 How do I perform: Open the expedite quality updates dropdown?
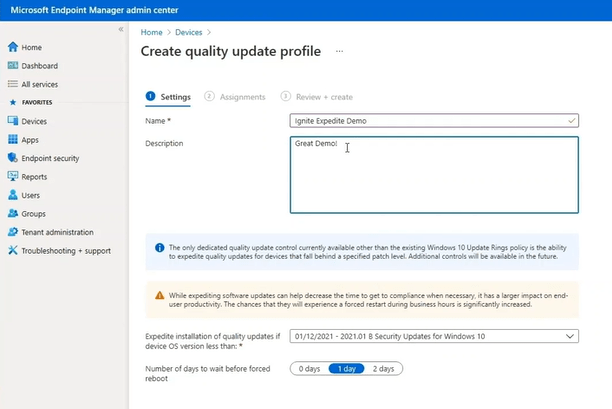pos(434,336)
